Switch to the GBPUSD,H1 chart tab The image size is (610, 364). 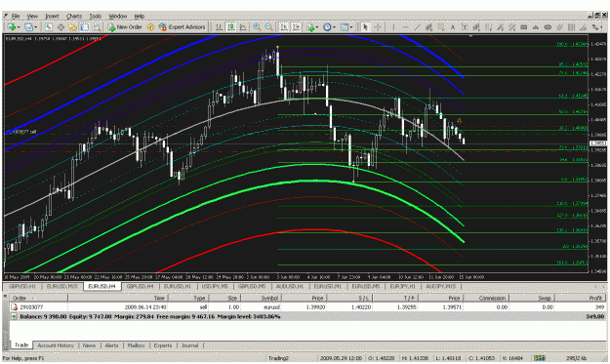click(22, 286)
